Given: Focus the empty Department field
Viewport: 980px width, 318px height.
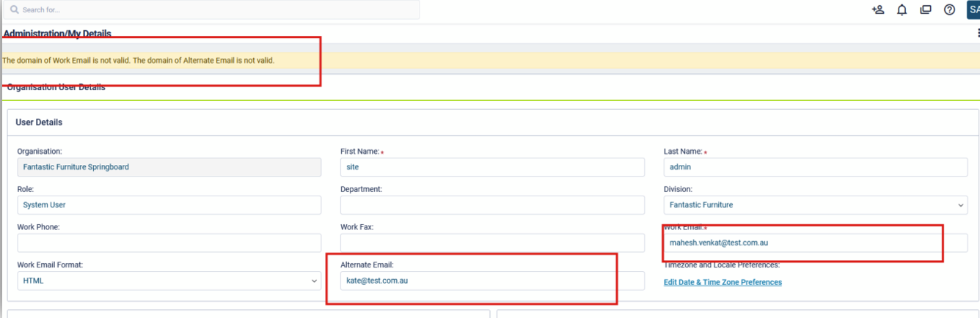Looking at the screenshot, I should [492, 205].
